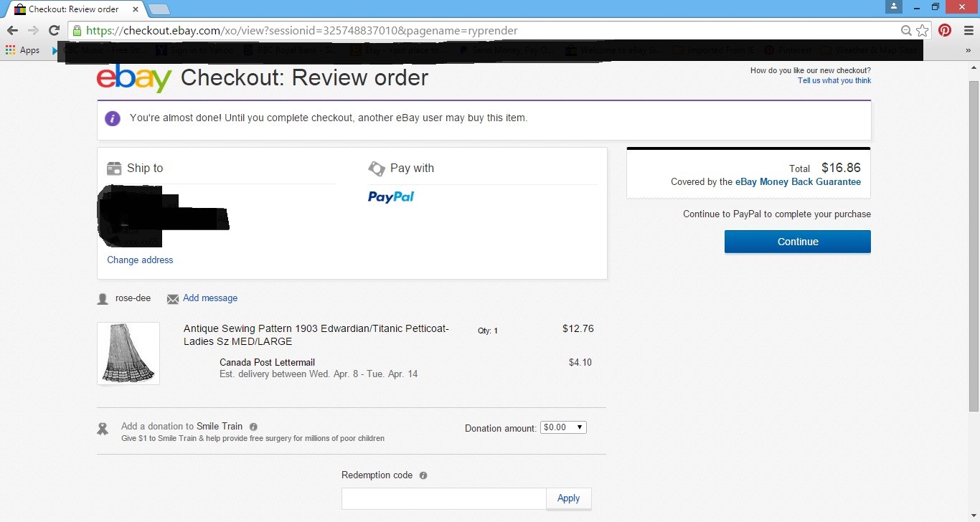Click the Change address link
The width and height of the screenshot is (980, 522).
140,260
